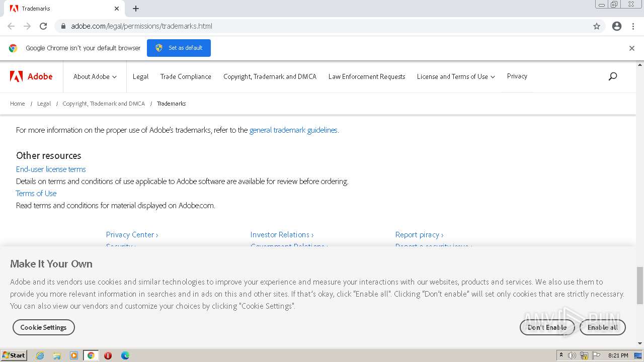Reload the page with the refresh icon
Image resolution: width=644 pixels, height=362 pixels.
pos(43,26)
